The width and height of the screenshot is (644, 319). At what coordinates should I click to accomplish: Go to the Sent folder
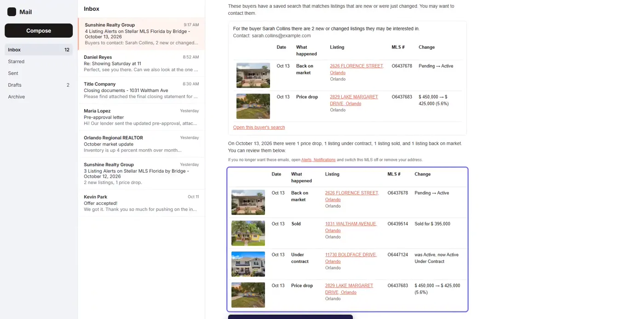coord(39,73)
